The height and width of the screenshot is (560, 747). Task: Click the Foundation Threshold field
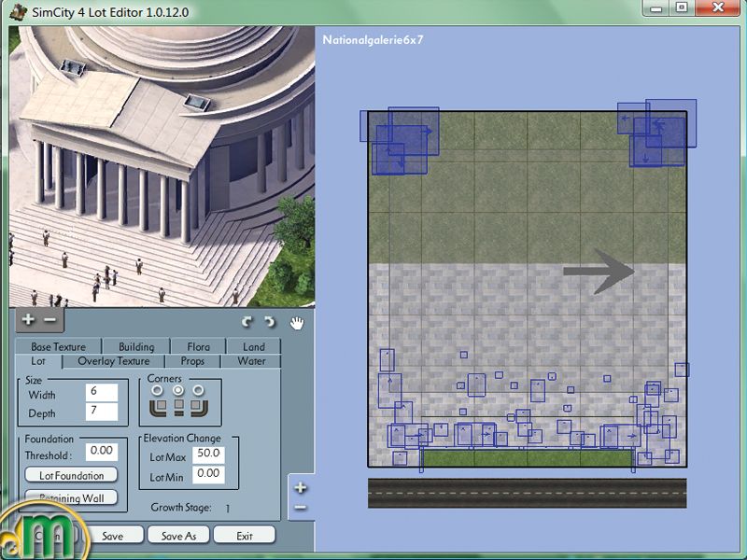coord(102,452)
